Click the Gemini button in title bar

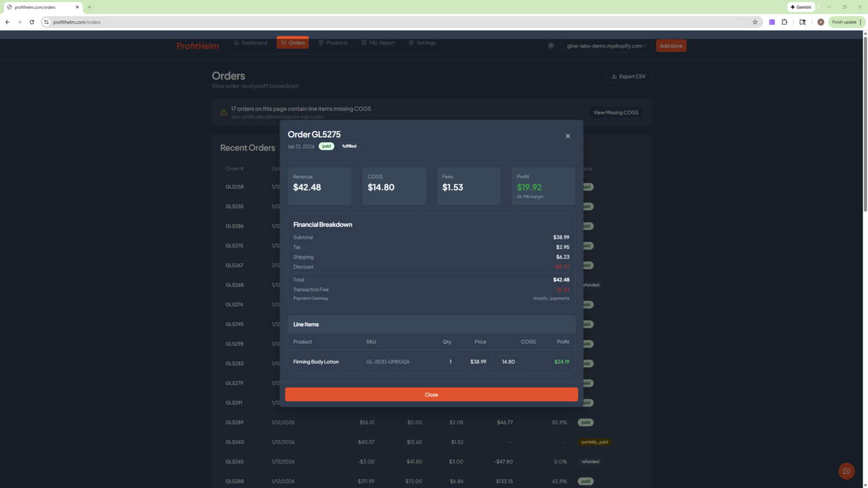801,7
